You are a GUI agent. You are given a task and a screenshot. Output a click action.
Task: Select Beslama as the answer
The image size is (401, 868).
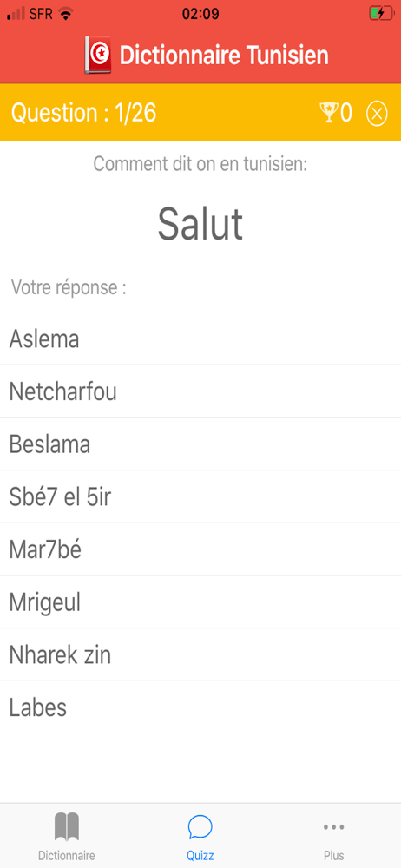(200, 444)
